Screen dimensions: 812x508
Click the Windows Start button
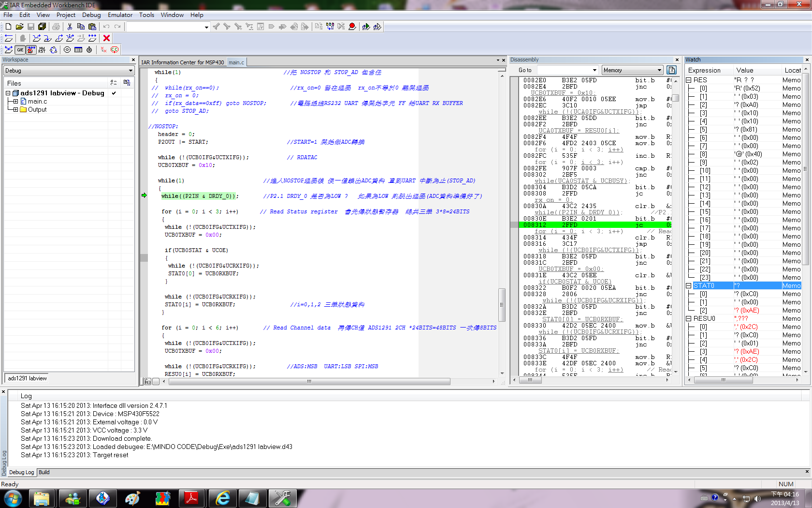pos(13,498)
